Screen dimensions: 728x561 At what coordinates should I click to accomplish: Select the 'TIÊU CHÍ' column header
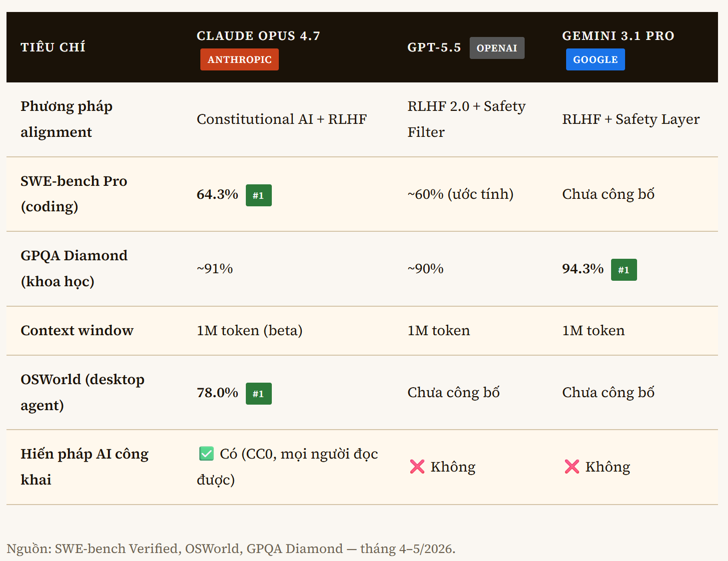(53, 47)
